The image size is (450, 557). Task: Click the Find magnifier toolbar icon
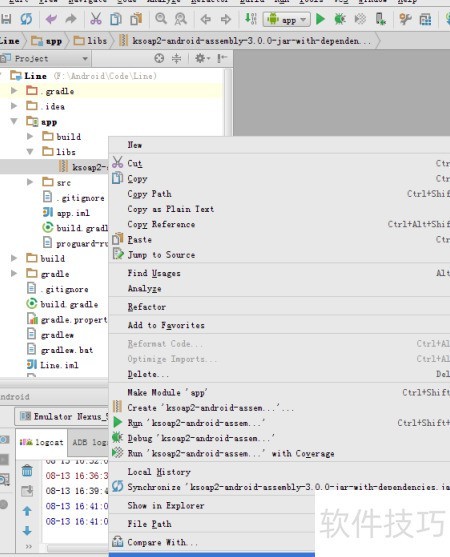click(161, 19)
